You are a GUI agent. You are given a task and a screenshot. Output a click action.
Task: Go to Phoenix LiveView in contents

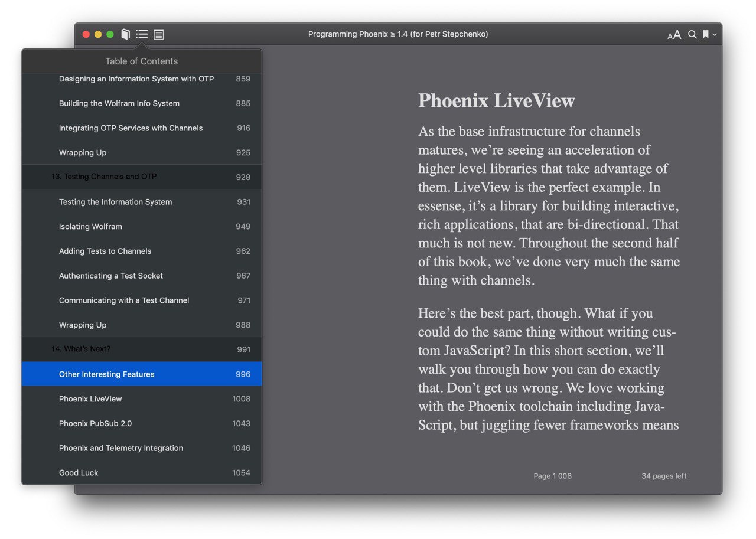pos(142,399)
